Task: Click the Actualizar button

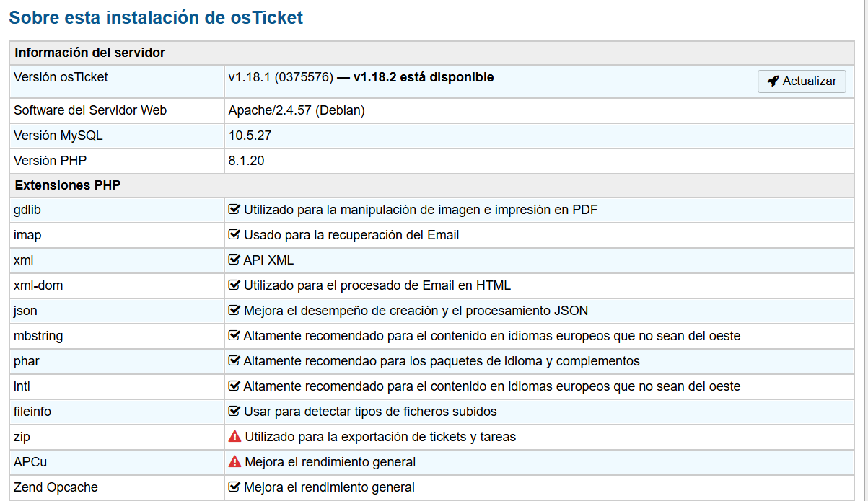Action: coord(802,81)
